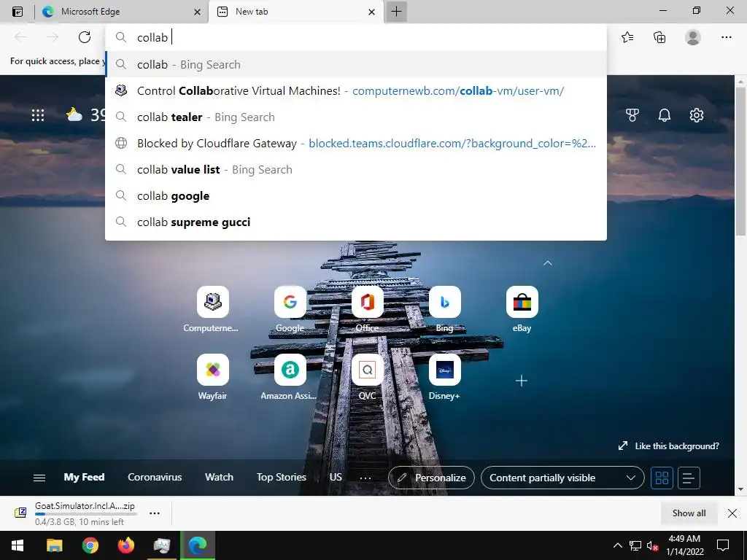Open page settings gear icon
Image resolution: width=747 pixels, height=560 pixels.
tap(697, 115)
